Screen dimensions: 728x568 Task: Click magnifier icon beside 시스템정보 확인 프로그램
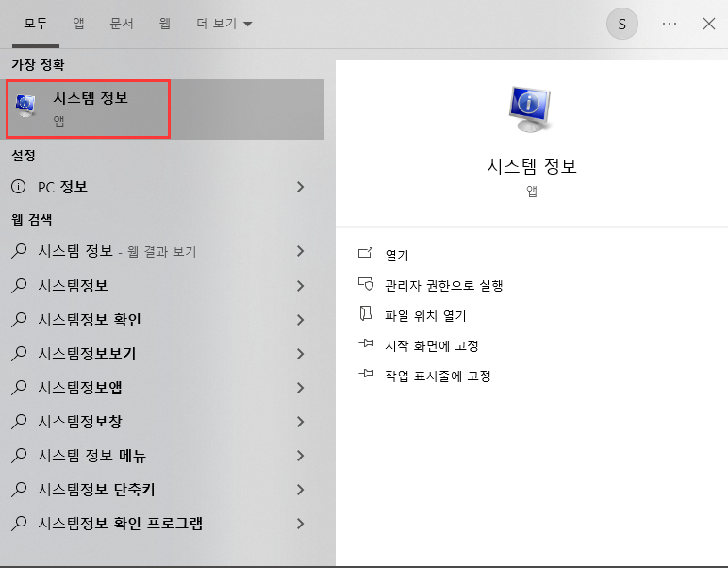coord(19,523)
